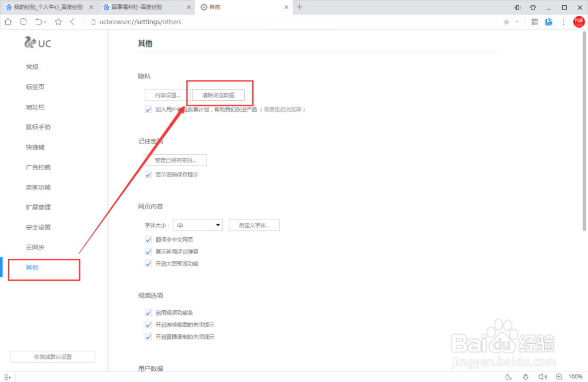Open downloads from the status bar icon
The width and height of the screenshot is (588, 382).
[x=525, y=376]
